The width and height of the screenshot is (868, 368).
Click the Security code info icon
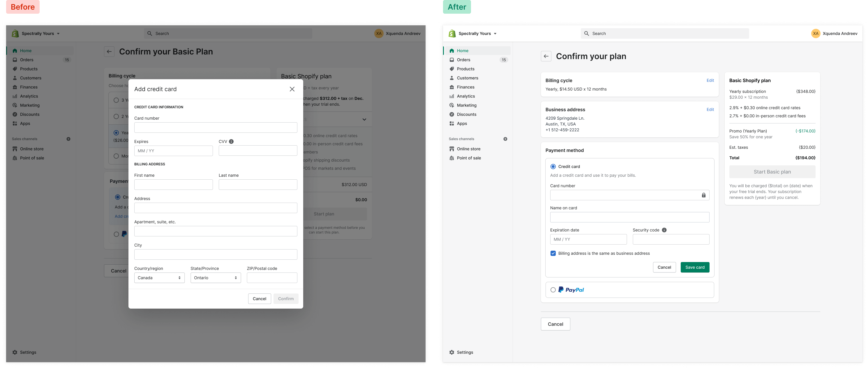point(664,230)
